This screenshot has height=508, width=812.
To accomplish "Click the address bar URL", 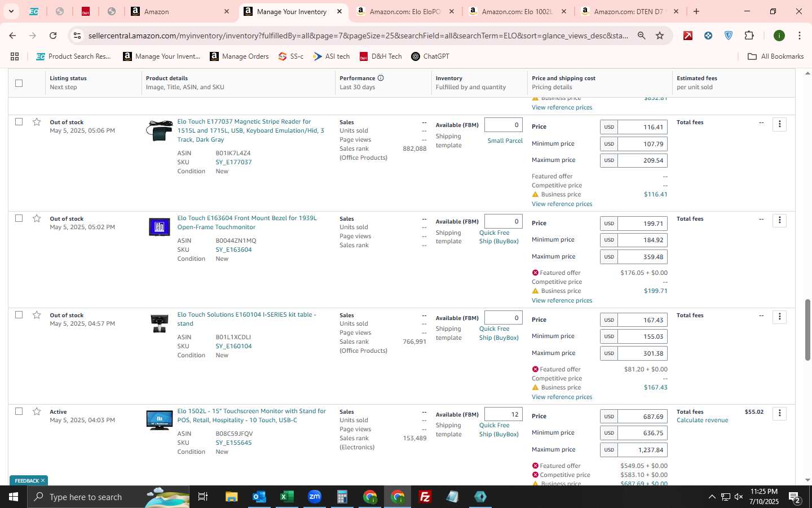I will (x=358, y=36).
